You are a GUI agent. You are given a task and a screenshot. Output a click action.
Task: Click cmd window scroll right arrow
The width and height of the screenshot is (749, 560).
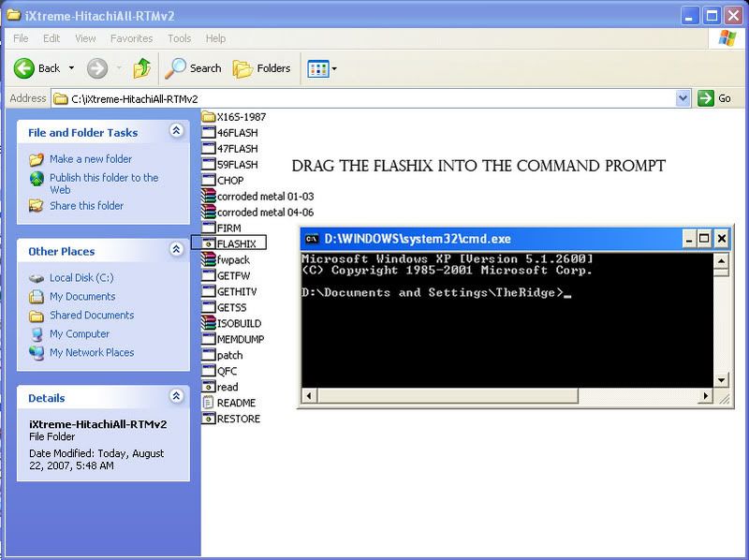tap(705, 395)
